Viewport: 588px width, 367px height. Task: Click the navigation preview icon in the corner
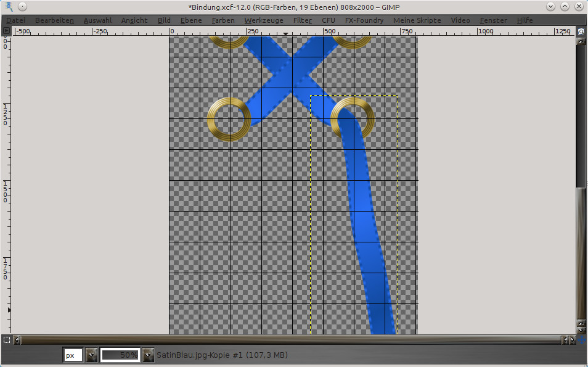click(x=581, y=340)
